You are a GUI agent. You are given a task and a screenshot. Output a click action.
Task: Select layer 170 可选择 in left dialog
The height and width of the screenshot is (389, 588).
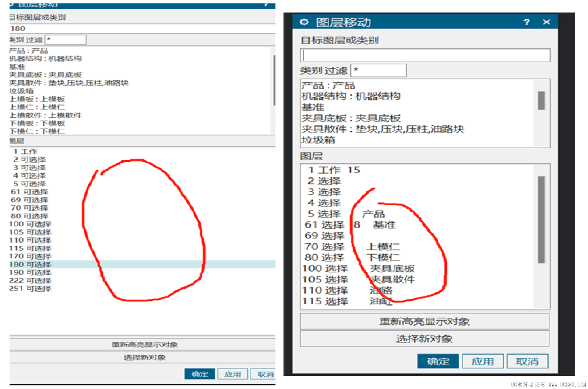30,256
